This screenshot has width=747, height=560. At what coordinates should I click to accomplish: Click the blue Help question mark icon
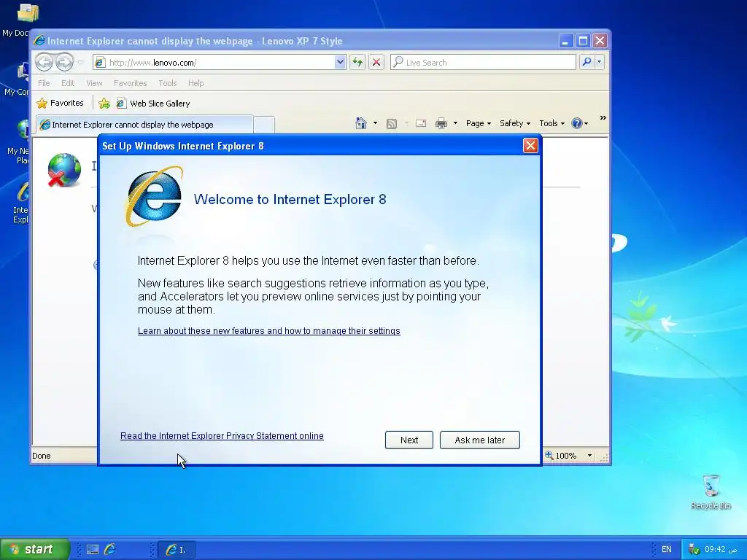point(576,123)
